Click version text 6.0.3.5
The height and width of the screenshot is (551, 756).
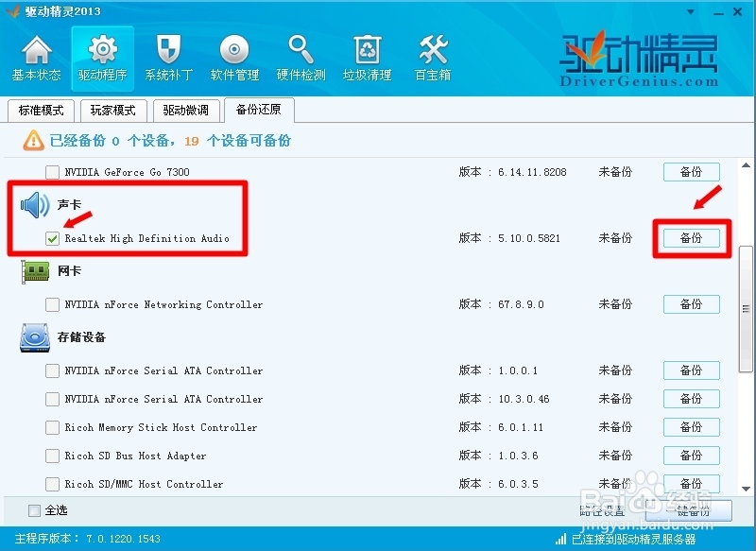(518, 484)
